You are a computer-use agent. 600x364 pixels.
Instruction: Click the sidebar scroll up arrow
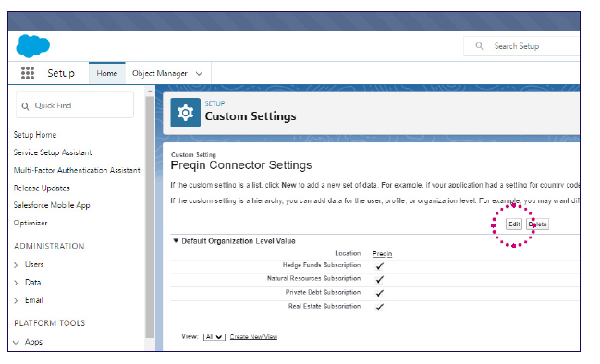tap(150, 91)
